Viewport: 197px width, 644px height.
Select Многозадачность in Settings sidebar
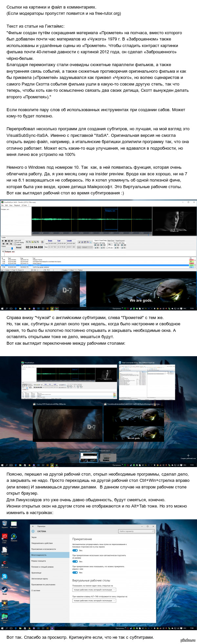click(50, 555)
